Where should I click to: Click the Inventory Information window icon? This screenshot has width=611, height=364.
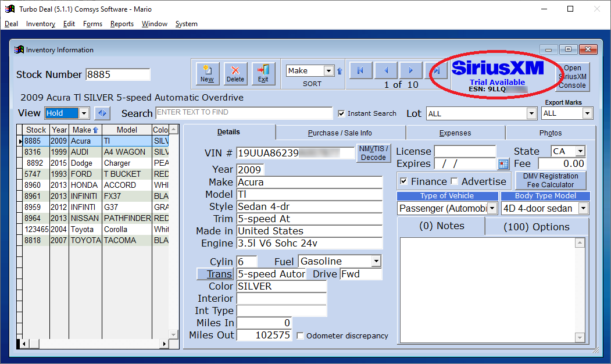(19, 49)
